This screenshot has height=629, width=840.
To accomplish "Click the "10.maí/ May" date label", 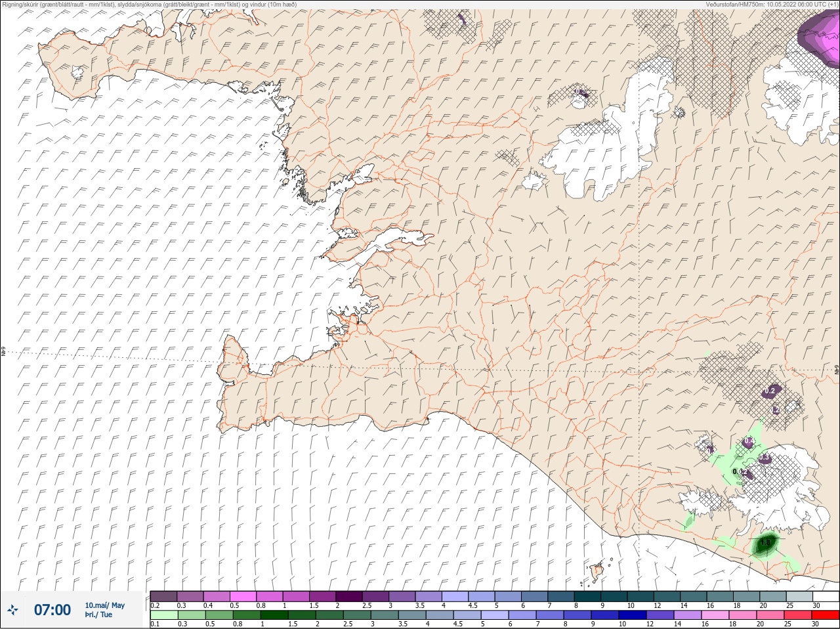I will [x=104, y=605].
